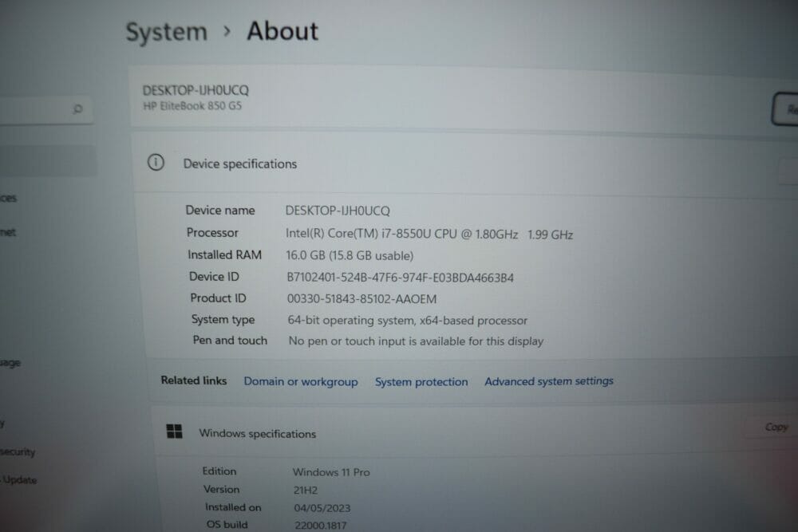Click the Installed on label

(233, 507)
